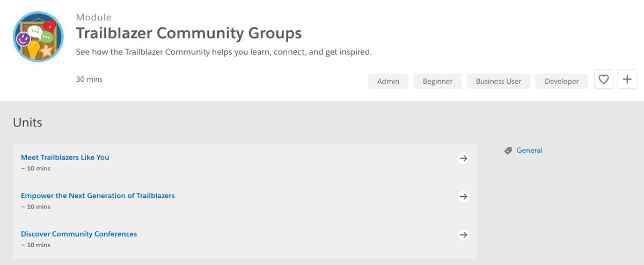
Task: Open arrow icon for Meet Trailblazers Like You
Action: (x=463, y=158)
